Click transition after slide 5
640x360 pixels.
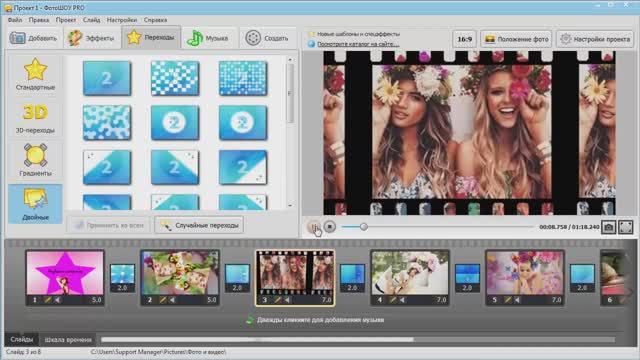point(582,278)
